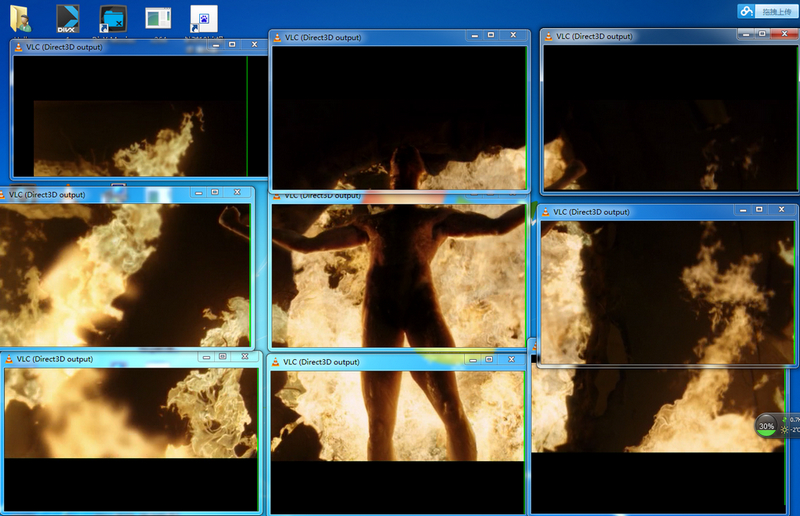Viewport: 800px width, 516px height.
Task: Minimize the middle-left VLC window
Action: 198,192
